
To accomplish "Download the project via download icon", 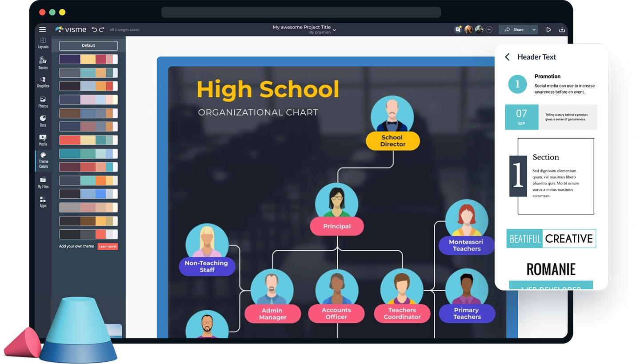I will point(562,29).
